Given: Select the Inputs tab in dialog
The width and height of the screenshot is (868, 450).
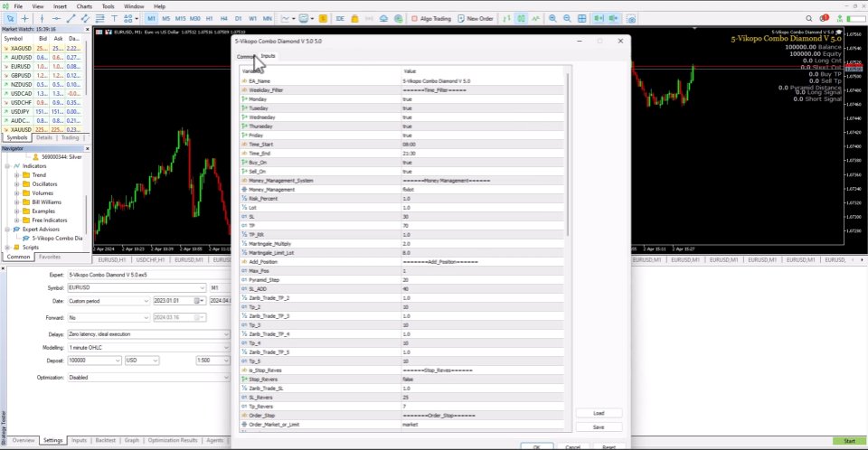Looking at the screenshot, I should (268, 56).
